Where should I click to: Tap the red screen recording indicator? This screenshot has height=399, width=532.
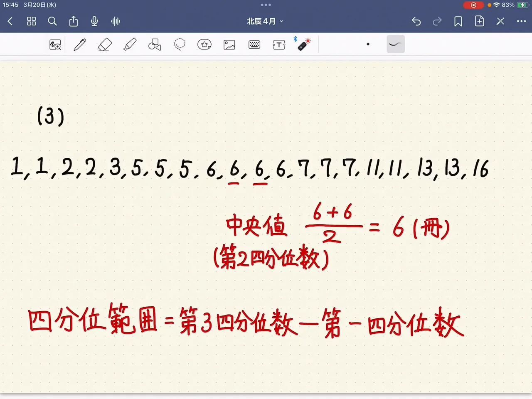pos(473,5)
